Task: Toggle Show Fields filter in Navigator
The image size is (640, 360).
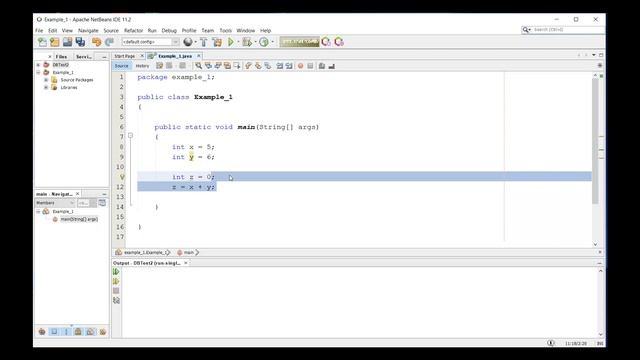Action: pyautogui.click(x=54, y=331)
